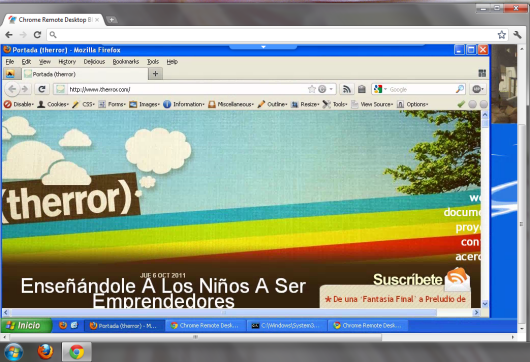
Task: Click the search magnifier in Google box
Action: point(460,89)
